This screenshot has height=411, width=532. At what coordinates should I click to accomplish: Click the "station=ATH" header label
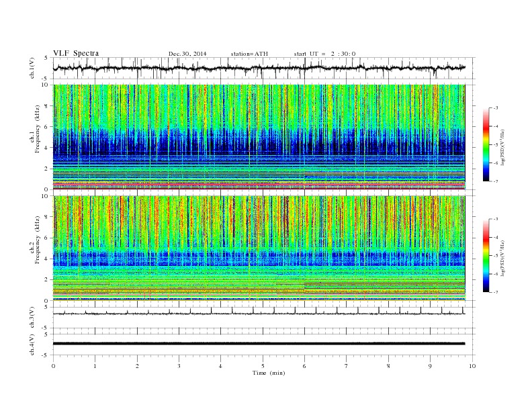[x=249, y=54]
